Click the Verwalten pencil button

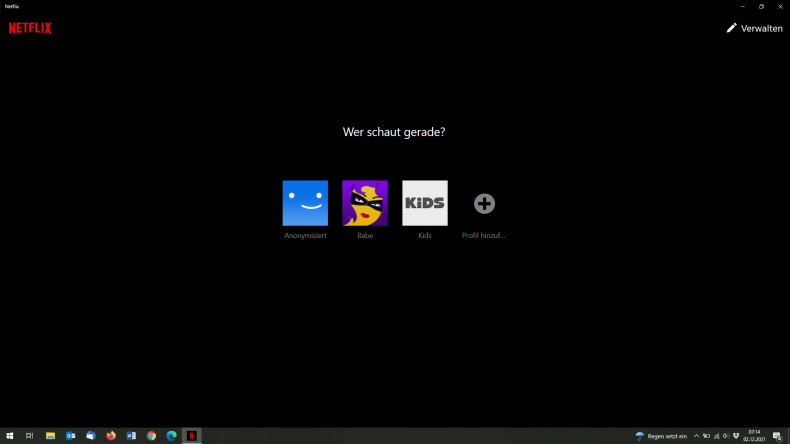coord(754,28)
